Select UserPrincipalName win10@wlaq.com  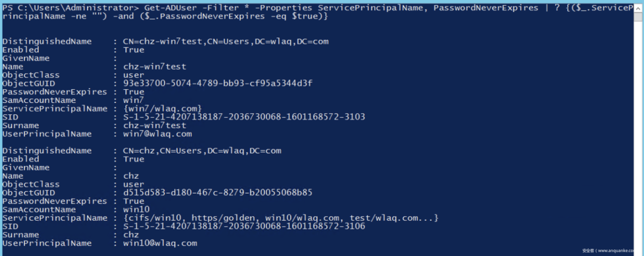(x=160, y=243)
